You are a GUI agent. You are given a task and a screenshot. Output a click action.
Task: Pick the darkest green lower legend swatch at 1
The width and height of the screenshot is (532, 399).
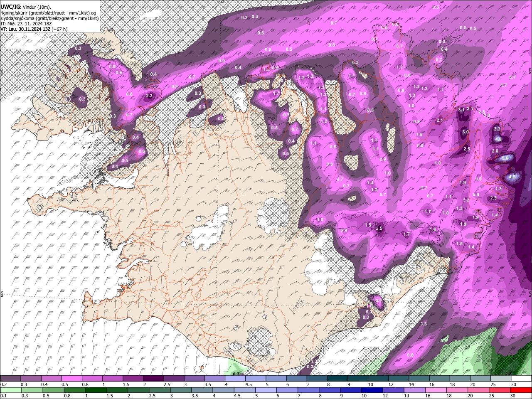click(96, 390)
